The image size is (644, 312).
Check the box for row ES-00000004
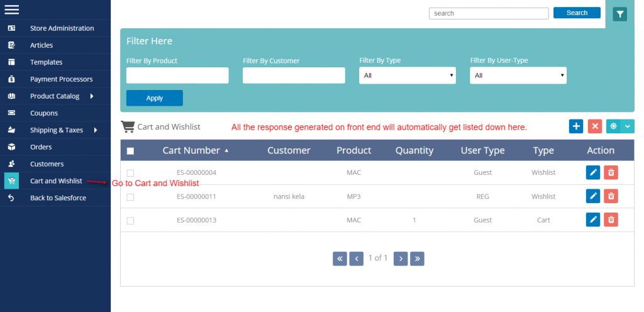130,173
